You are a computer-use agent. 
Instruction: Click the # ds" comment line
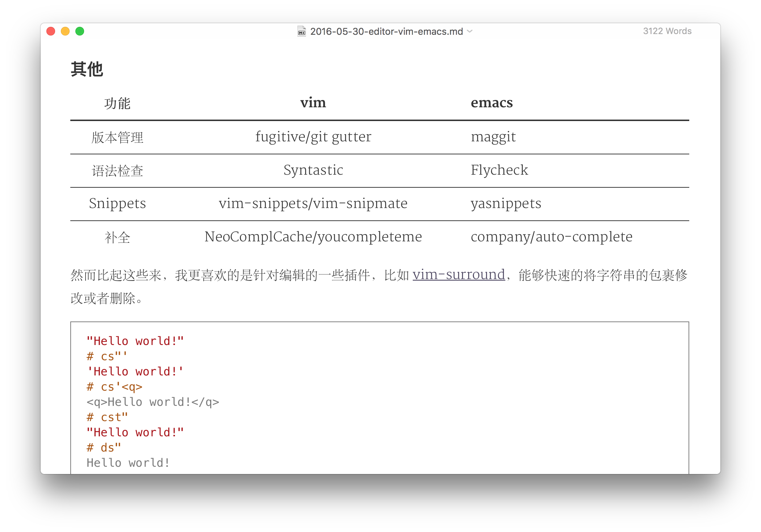(104, 448)
